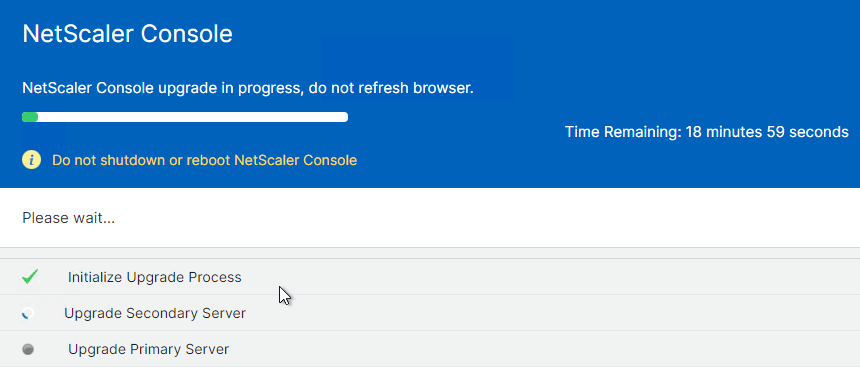
Task: Click the green filled progress segment
Action: coord(30,117)
